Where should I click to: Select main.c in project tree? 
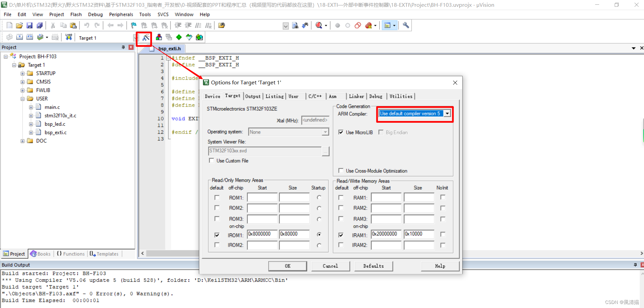pyautogui.click(x=52, y=107)
